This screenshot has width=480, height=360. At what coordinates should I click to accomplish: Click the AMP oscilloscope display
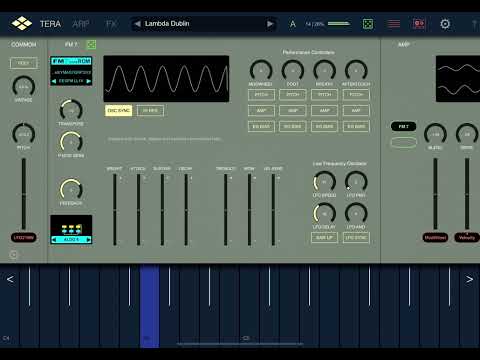coord(458,79)
